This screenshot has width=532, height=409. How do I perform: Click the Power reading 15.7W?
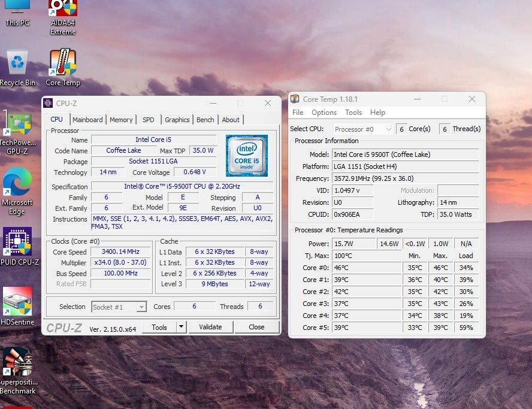[353, 244]
